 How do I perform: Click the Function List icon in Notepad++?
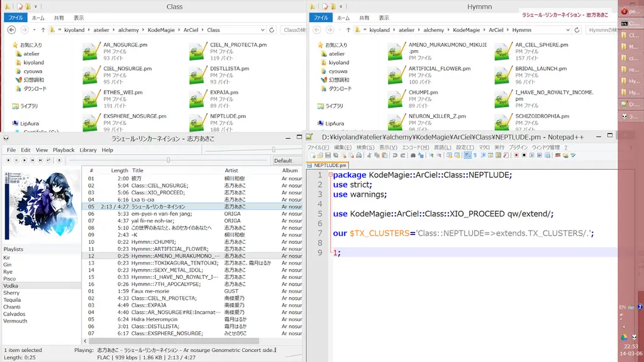pos(506,156)
